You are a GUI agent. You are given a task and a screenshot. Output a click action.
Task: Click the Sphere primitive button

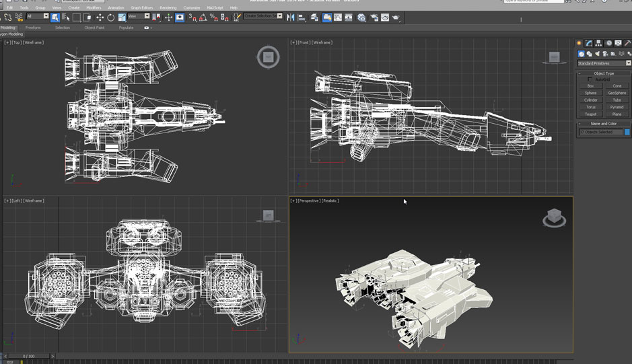click(x=590, y=93)
